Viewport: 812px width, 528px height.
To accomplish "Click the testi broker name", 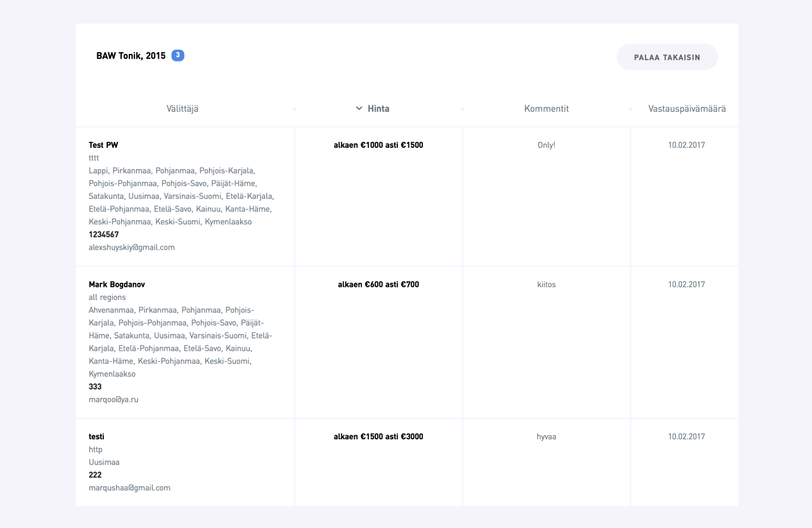I will point(96,436).
